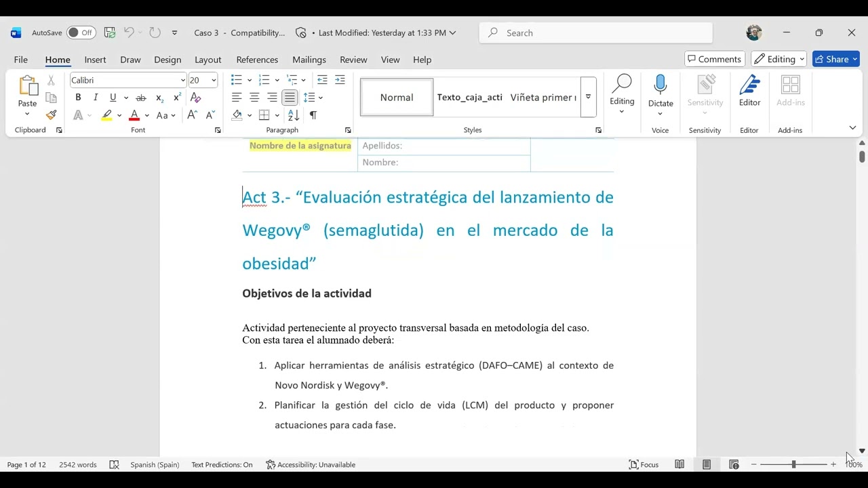Show or hide paragraph marks
This screenshot has height=488, width=868.
(x=313, y=115)
